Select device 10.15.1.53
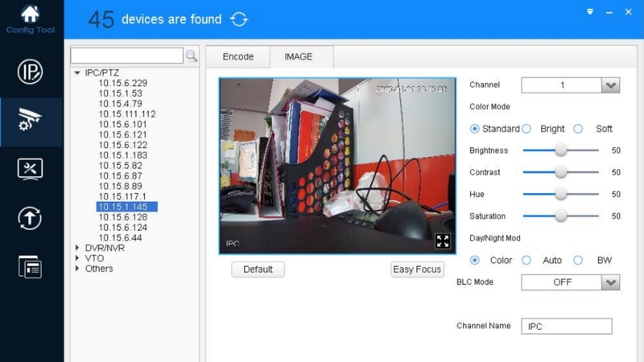This screenshot has width=644, height=362. point(120,93)
